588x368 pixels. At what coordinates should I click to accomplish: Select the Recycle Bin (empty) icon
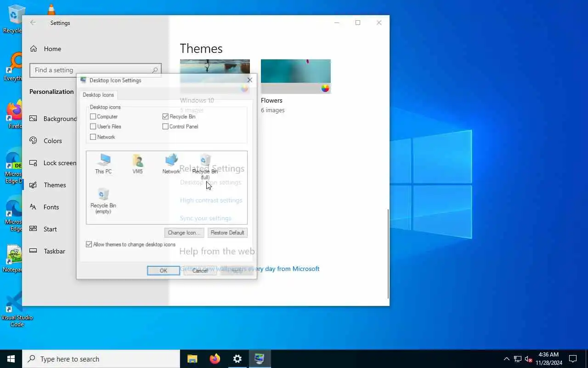point(103,201)
